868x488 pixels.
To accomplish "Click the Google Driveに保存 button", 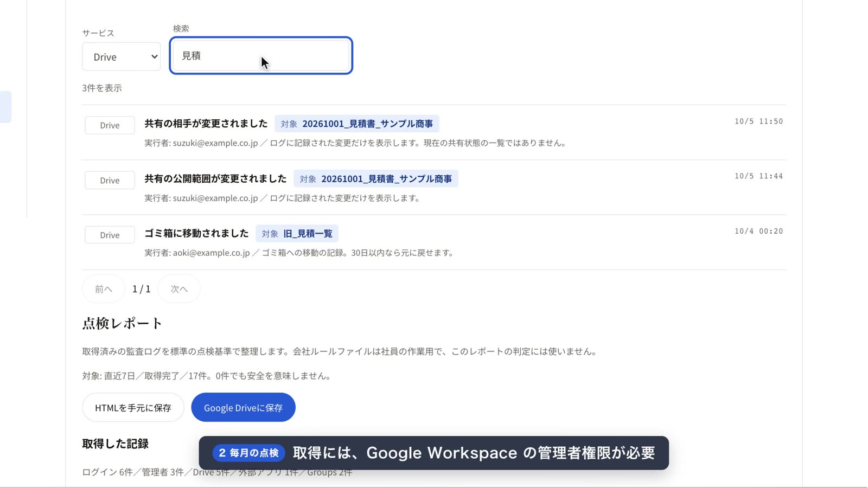I will (243, 408).
